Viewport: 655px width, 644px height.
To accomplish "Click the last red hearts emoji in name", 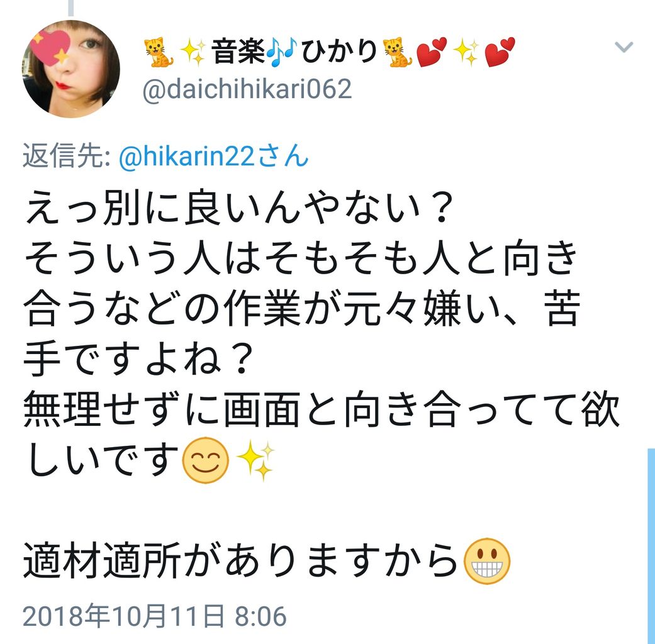I will [x=500, y=52].
